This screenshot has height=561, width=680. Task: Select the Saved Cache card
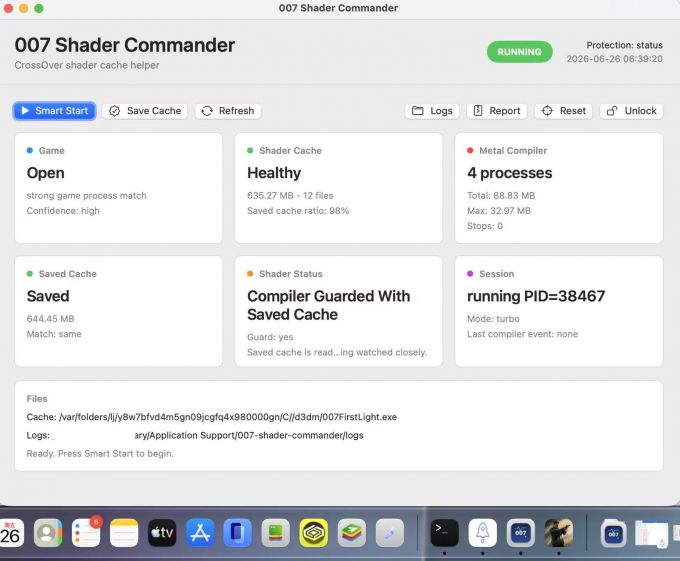[118, 311]
